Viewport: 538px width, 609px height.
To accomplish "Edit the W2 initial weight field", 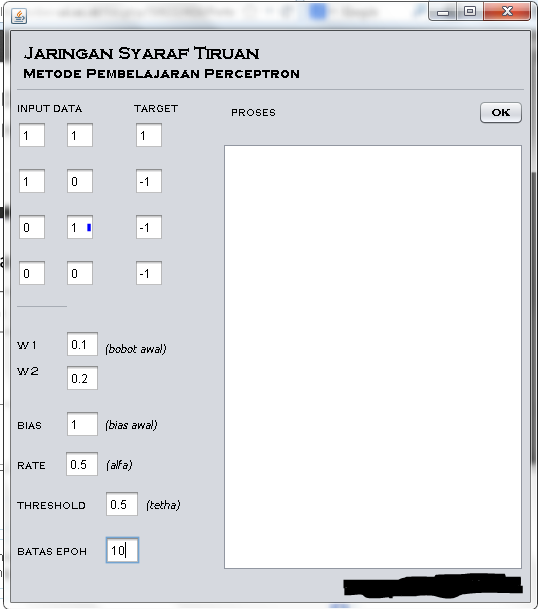I will pos(82,378).
